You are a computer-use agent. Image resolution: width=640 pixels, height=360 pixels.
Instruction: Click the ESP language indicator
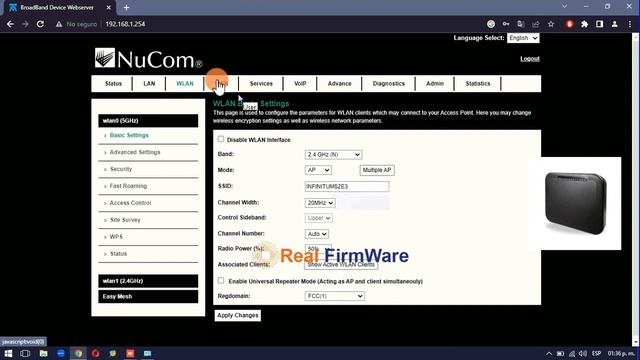point(596,353)
